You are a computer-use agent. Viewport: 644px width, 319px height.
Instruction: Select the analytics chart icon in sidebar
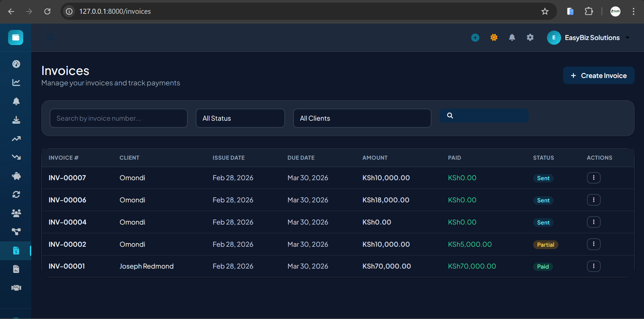pos(16,83)
